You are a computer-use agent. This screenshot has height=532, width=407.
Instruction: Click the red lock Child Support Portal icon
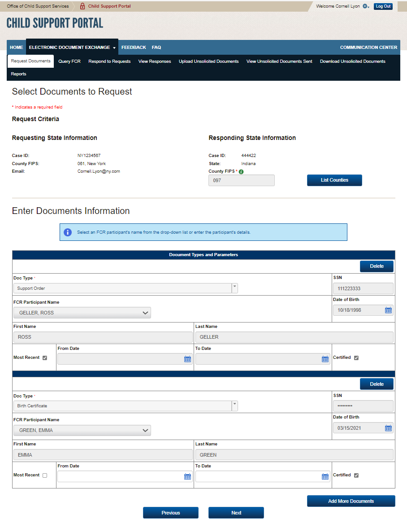(82, 6)
